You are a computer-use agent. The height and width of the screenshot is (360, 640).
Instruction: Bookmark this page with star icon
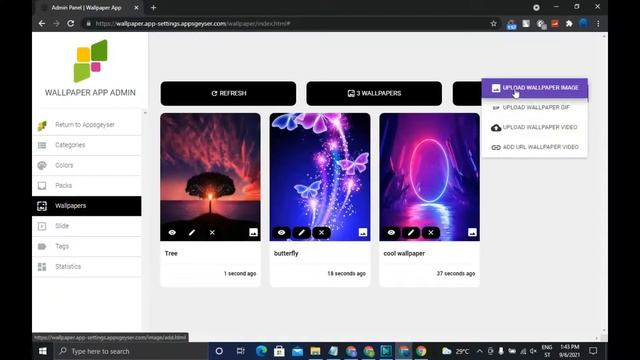pos(493,24)
